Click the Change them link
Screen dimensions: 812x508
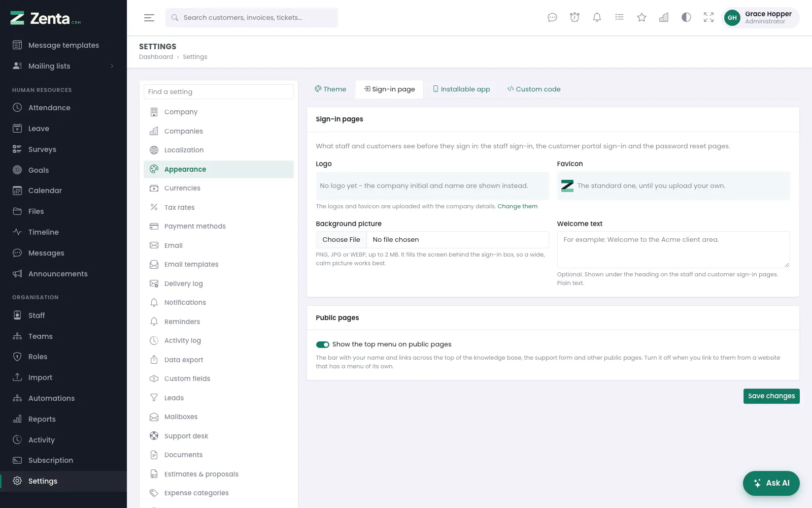517,206
